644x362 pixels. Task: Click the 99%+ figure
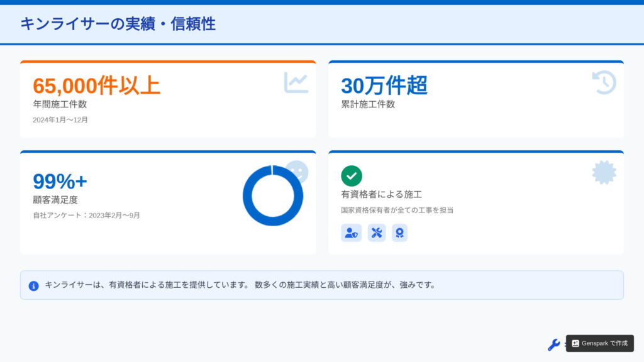tap(60, 182)
